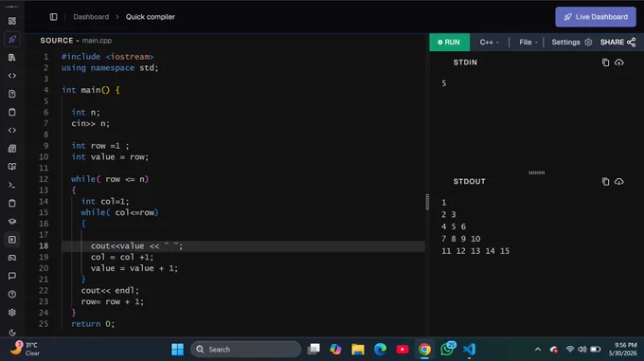Download the STDOUT output
Screen dimensions: 644x361
[619, 182]
